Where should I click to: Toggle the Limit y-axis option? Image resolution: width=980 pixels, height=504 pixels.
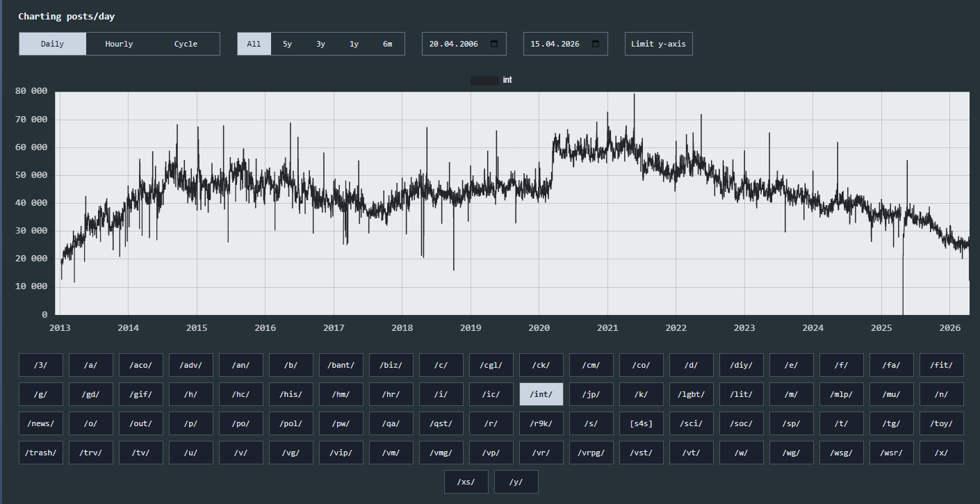(659, 44)
